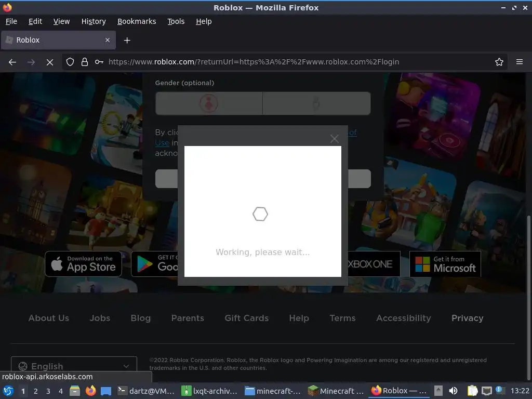Viewport: 532px width, 399px height.
Task: Click the removable media eject tray icon
Action: coord(438,391)
